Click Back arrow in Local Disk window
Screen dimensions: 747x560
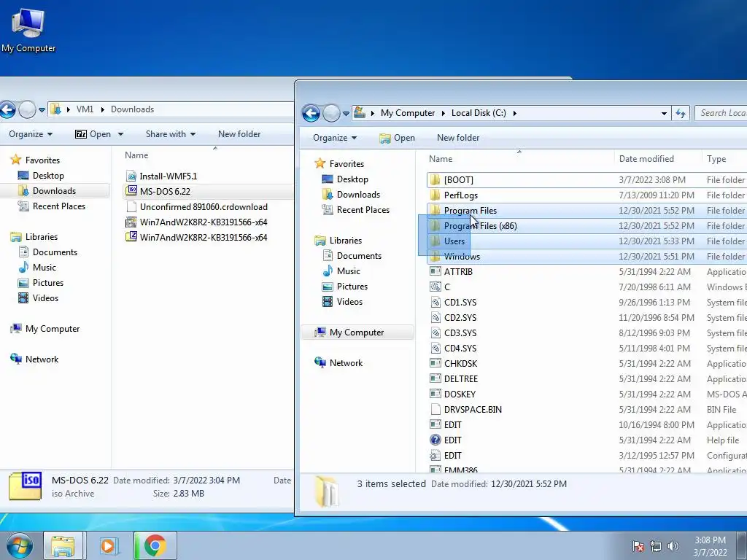[311, 113]
